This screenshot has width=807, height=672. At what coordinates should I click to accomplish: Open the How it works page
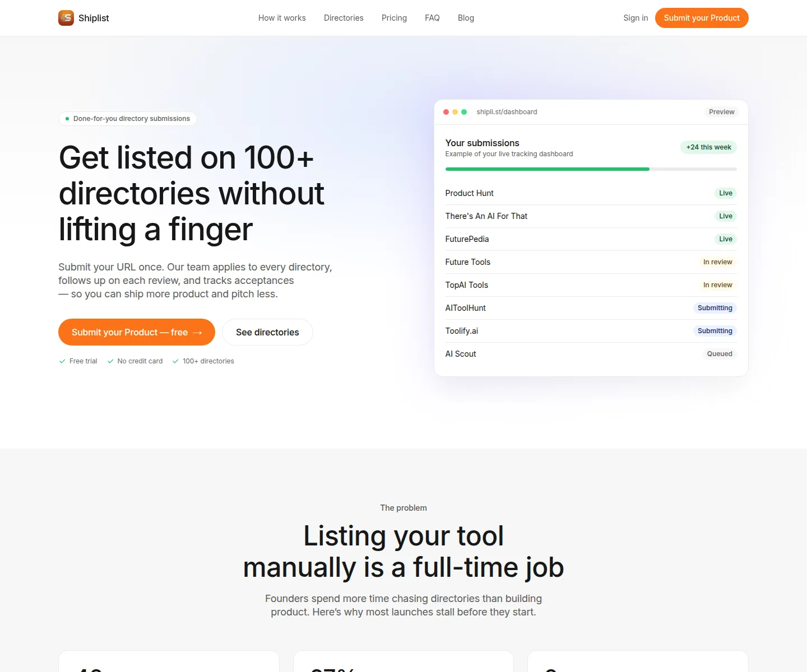(282, 18)
